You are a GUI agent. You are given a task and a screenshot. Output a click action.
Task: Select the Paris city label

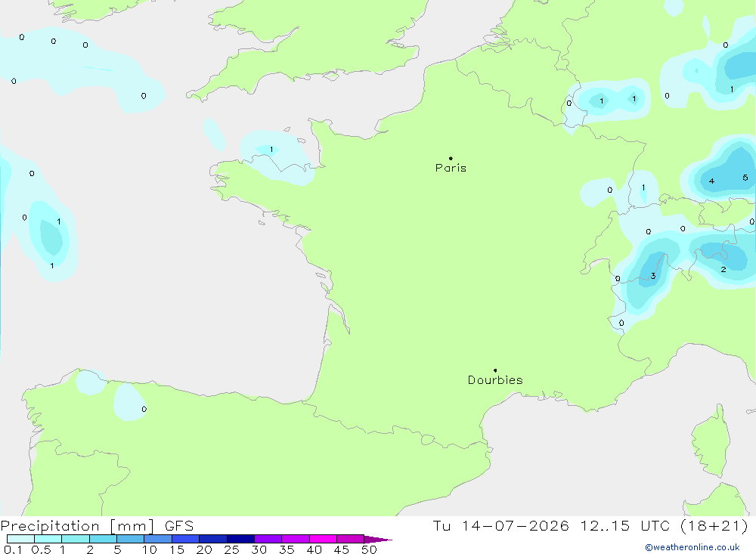(451, 168)
